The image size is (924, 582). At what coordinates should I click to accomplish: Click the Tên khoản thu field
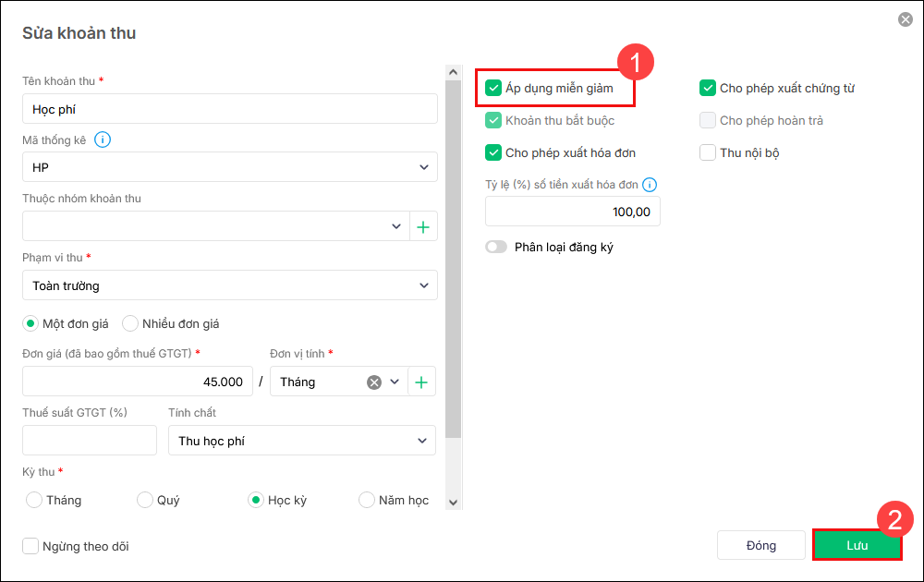coord(229,109)
